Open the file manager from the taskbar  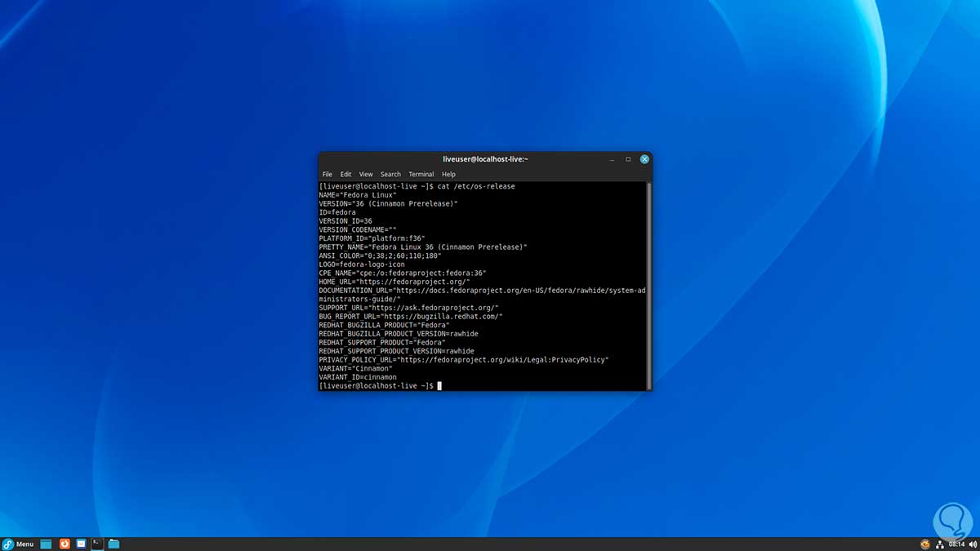click(x=114, y=543)
